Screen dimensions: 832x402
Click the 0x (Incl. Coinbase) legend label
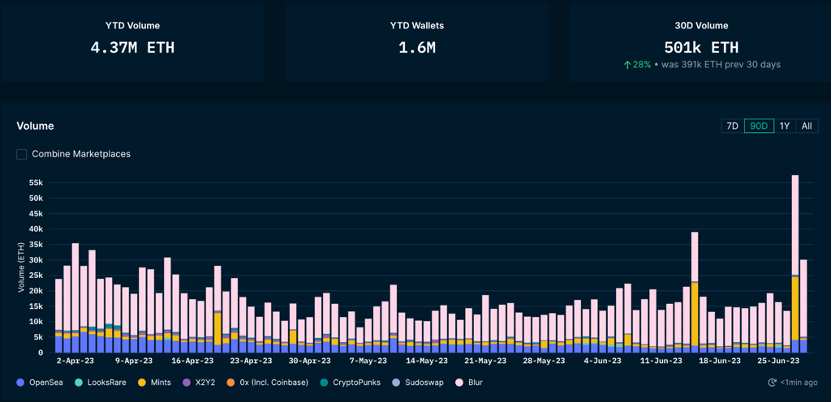pos(273,382)
